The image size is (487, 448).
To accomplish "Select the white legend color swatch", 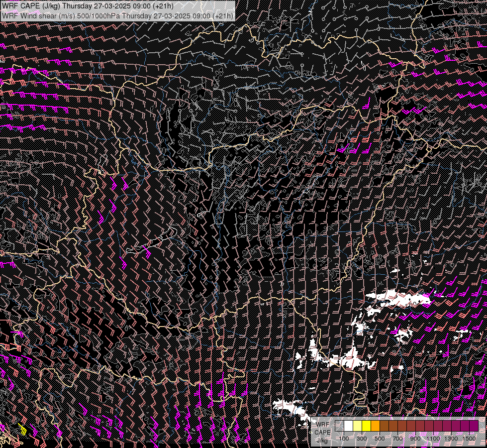I will tap(349, 426).
